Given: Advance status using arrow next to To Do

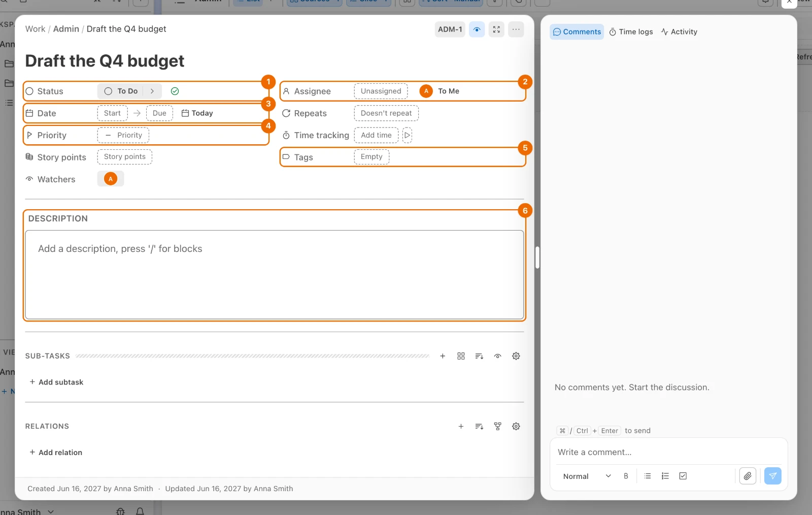Looking at the screenshot, I should pyautogui.click(x=152, y=91).
